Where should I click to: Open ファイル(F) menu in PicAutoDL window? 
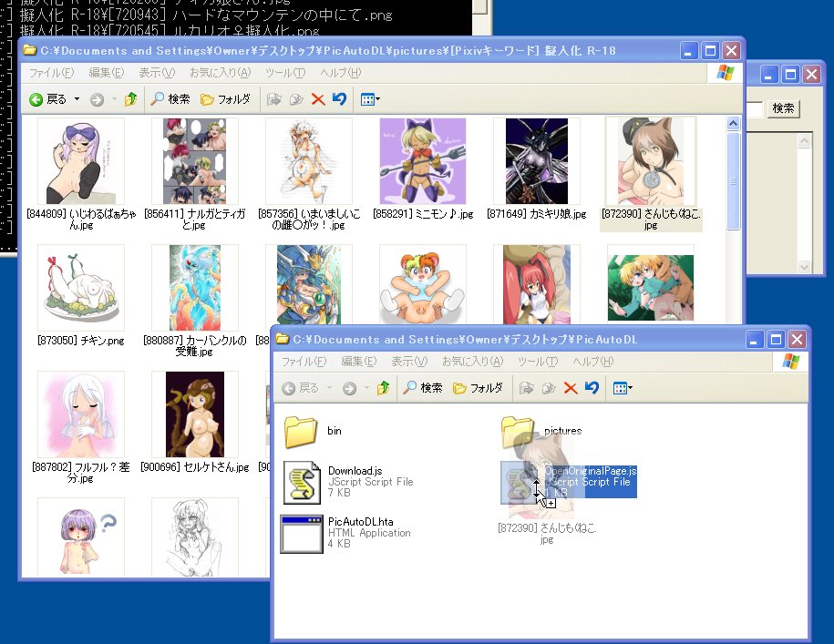[x=304, y=362]
